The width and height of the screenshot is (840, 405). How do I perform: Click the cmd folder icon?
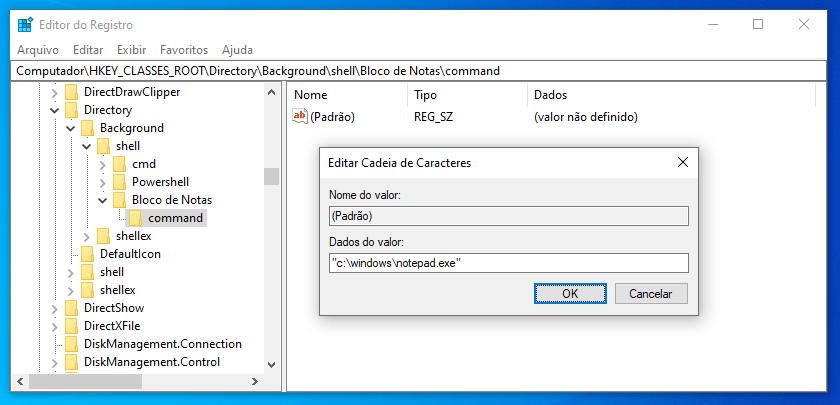119,163
